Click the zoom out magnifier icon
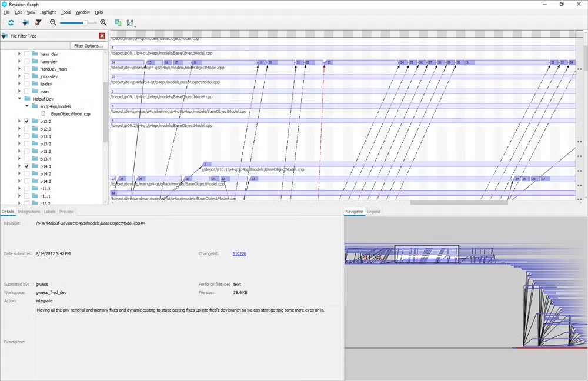This screenshot has width=588, height=381. (x=53, y=22)
